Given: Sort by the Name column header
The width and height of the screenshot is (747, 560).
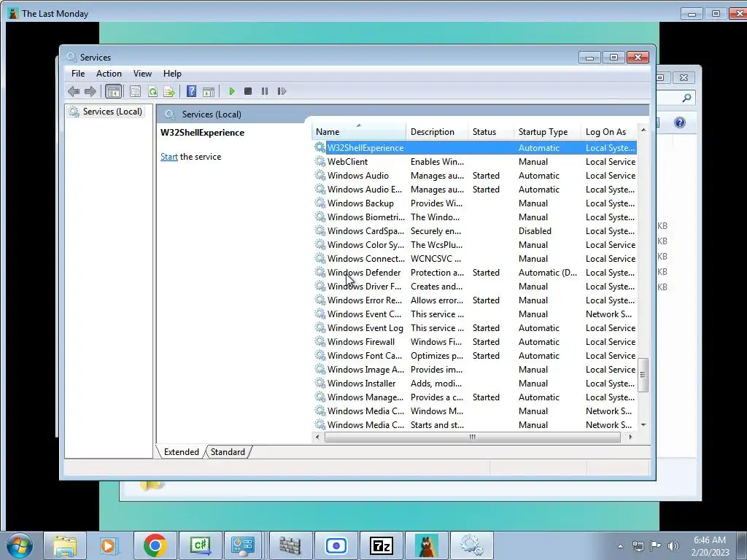Looking at the screenshot, I should pyautogui.click(x=359, y=132).
